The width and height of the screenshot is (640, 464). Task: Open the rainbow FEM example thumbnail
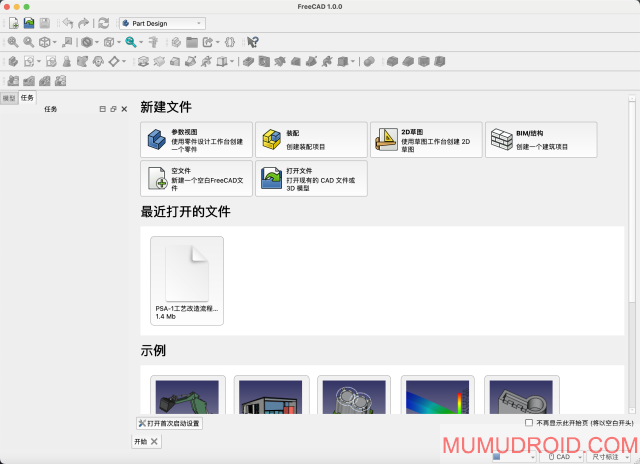[438, 395]
